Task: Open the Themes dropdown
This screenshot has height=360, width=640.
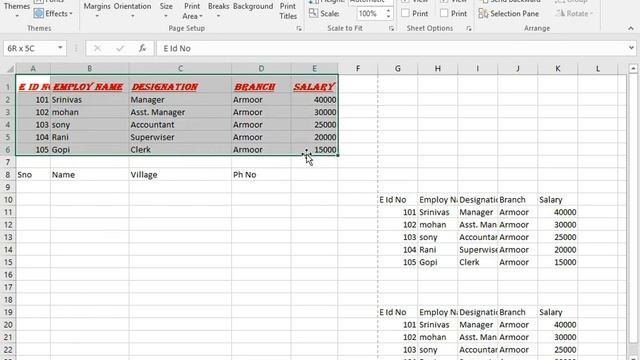Action: (x=17, y=10)
